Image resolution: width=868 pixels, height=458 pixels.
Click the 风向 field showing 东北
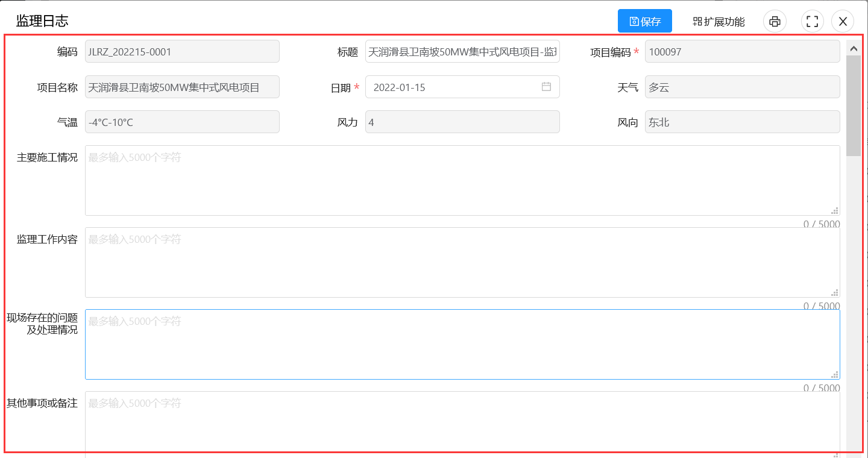[x=742, y=122]
